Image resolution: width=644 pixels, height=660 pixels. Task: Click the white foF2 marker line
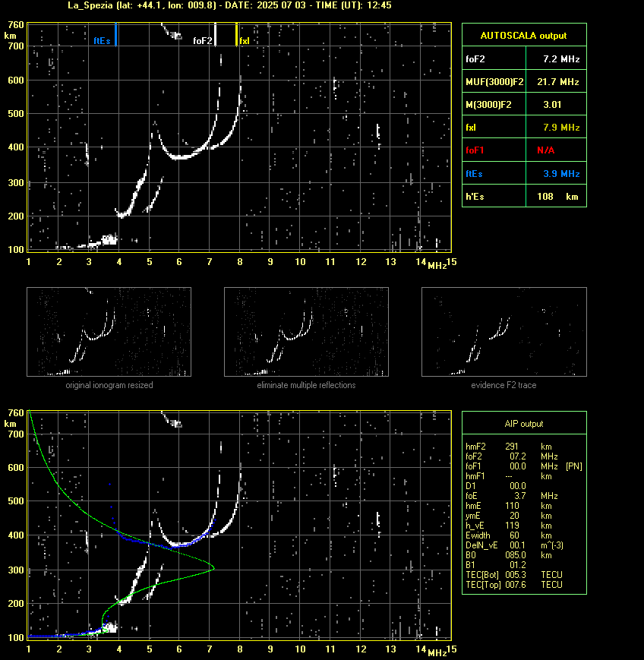(215, 34)
